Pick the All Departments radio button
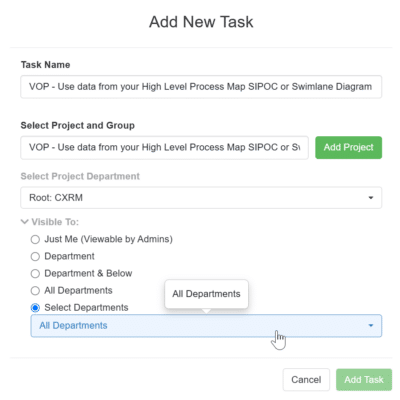 click(x=35, y=291)
